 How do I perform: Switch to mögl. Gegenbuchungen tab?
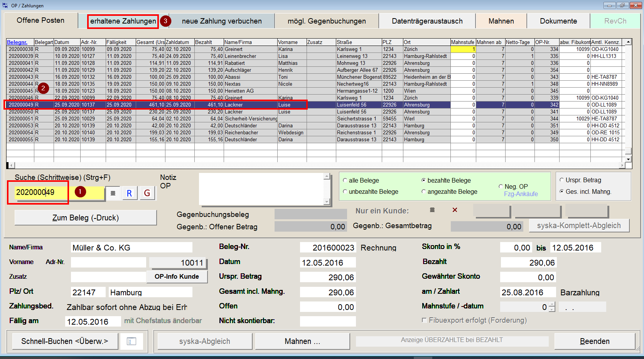pos(327,21)
